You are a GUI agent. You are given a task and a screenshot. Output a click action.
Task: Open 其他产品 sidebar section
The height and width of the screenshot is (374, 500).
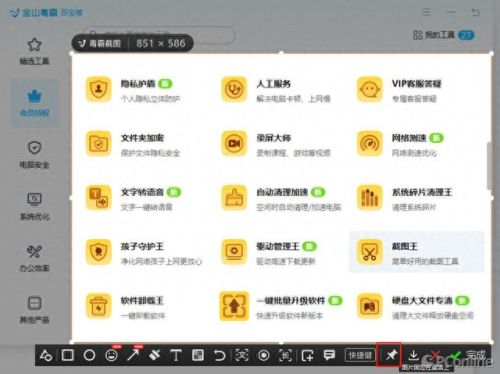point(34,310)
